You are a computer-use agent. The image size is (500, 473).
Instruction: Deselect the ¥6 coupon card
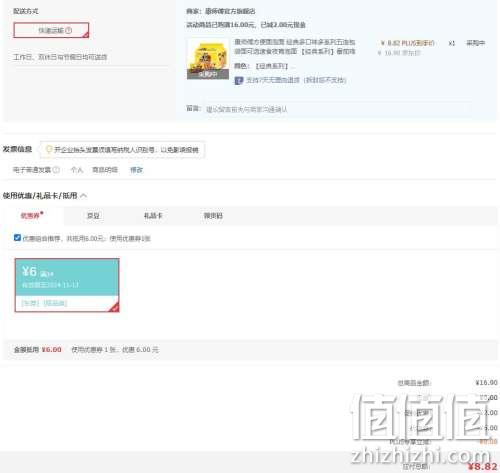pos(67,285)
